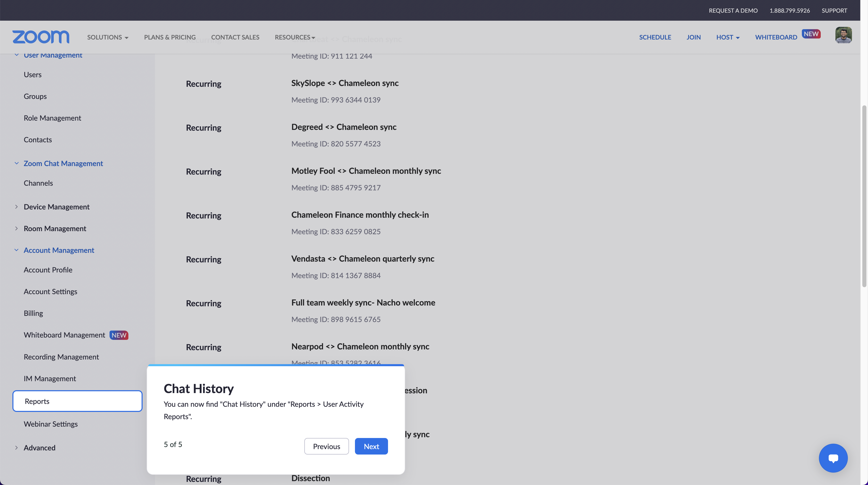Open Full team weekly sync- Nacho welcome

(363, 303)
